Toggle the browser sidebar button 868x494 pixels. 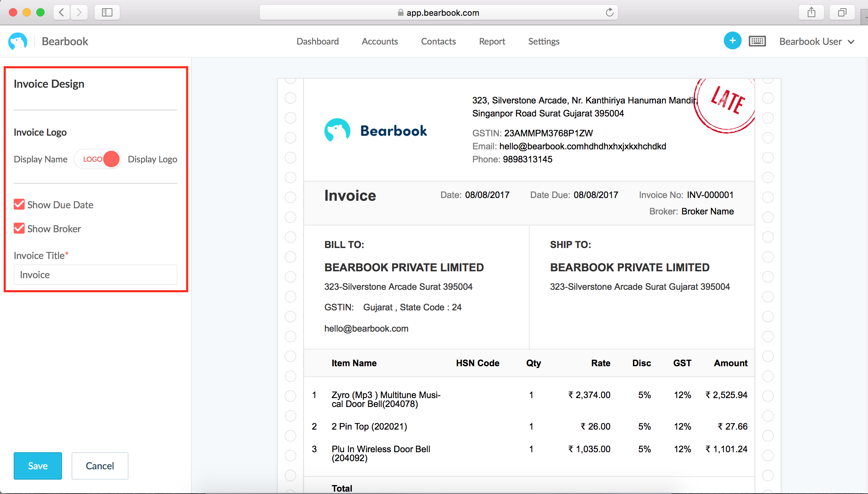(x=107, y=13)
